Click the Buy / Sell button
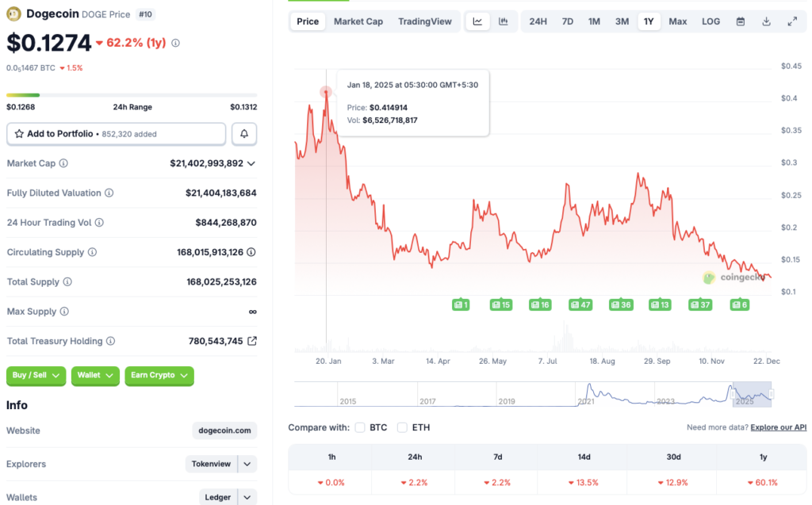 pyautogui.click(x=36, y=376)
